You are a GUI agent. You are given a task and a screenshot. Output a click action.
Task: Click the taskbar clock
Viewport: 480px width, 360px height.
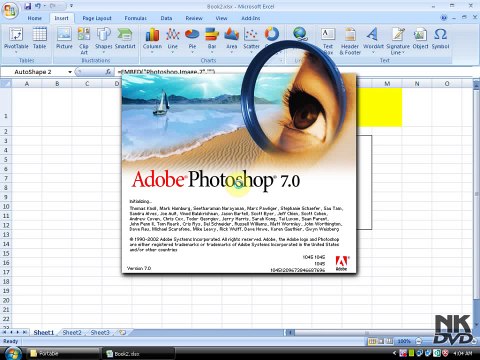[x=463, y=353]
